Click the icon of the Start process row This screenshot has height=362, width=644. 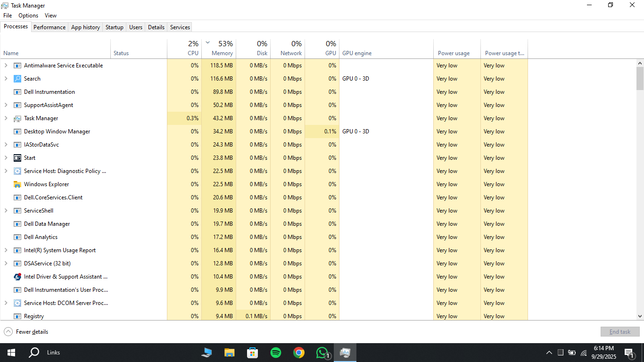coord(17,158)
